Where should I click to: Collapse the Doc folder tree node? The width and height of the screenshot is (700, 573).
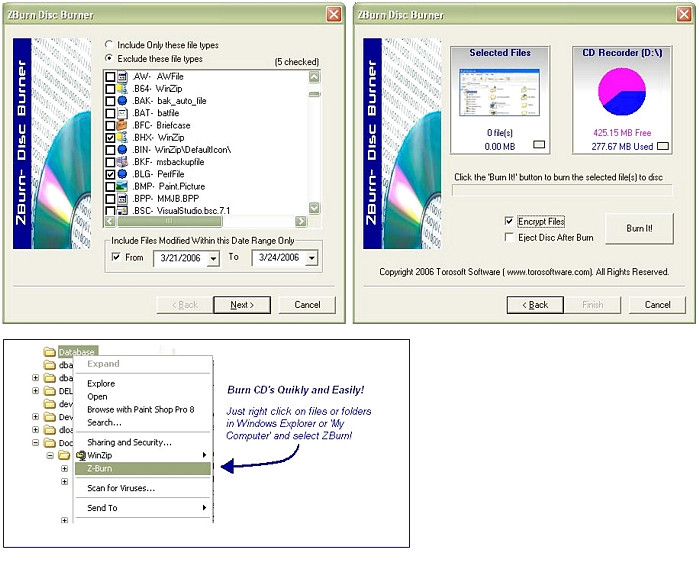(35, 443)
